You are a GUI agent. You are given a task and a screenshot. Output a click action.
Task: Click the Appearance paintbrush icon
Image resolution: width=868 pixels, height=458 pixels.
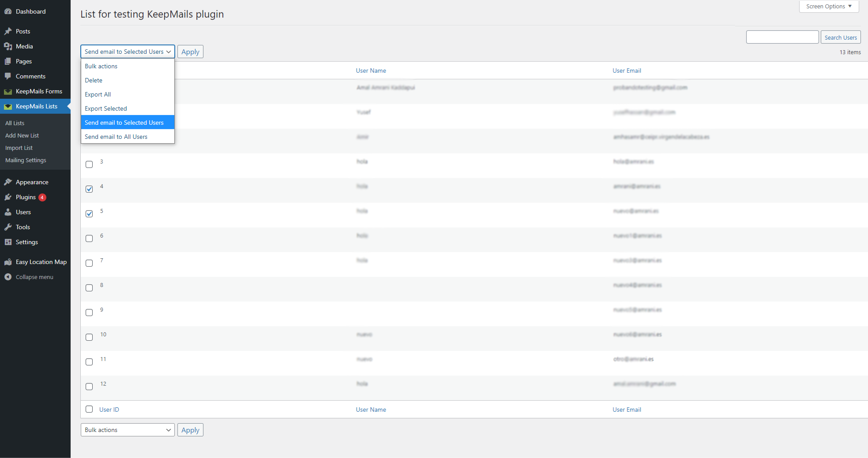click(x=8, y=182)
